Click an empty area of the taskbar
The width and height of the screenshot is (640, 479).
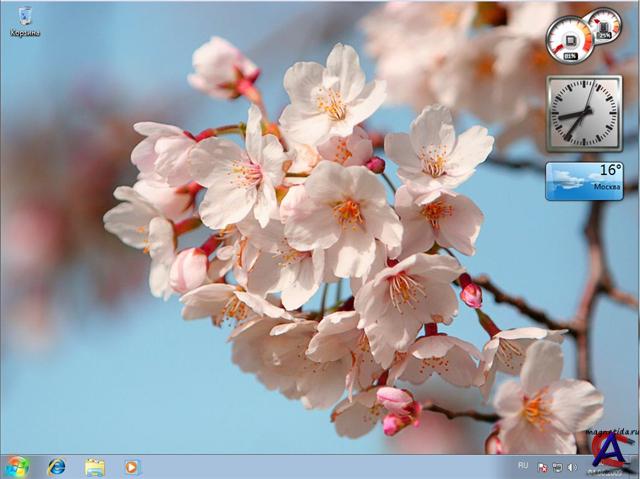point(320,467)
